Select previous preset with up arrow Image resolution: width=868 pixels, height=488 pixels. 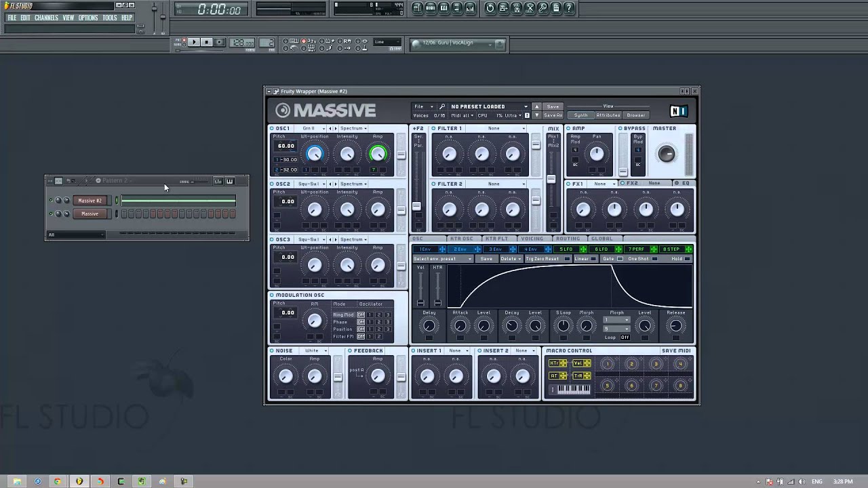click(536, 106)
